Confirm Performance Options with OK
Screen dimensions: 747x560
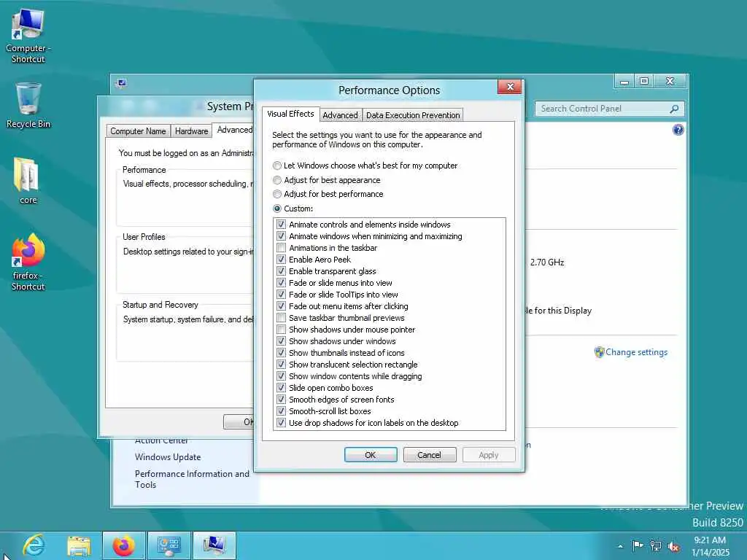[370, 455]
